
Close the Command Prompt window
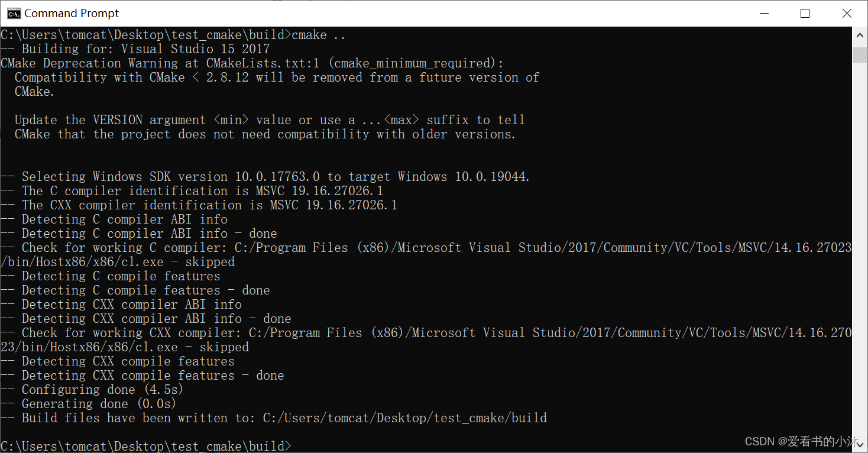tap(847, 13)
